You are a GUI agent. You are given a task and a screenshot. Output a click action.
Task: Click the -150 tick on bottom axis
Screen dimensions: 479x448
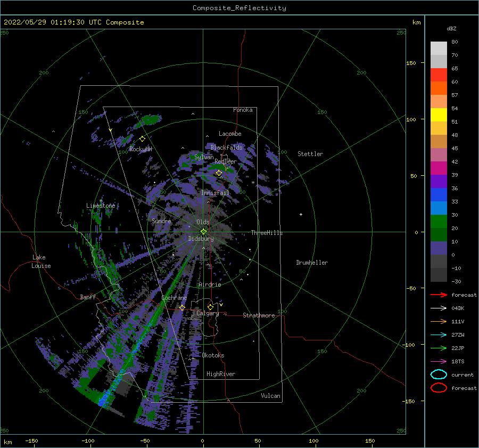tap(31, 441)
